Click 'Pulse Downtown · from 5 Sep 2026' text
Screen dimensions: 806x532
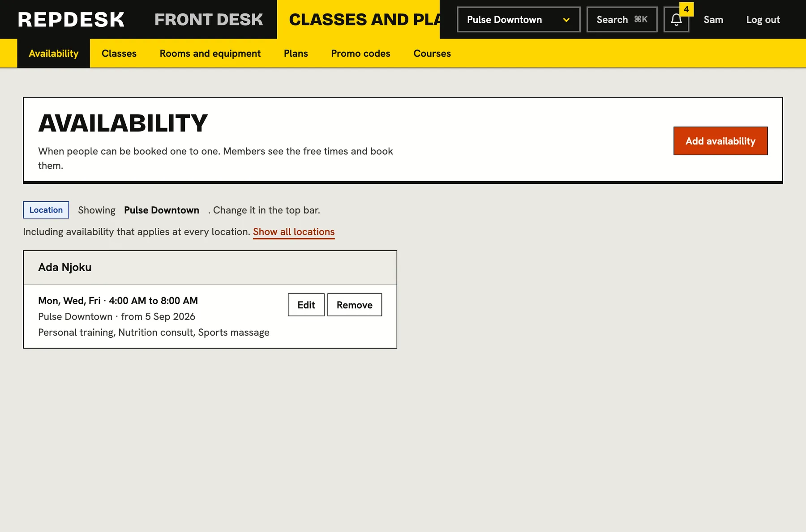(117, 316)
